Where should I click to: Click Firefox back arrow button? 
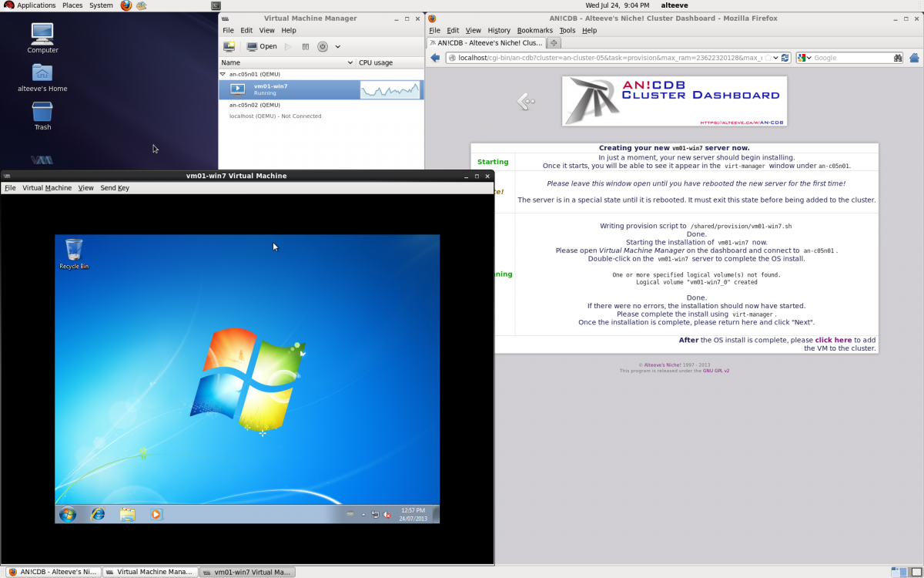point(435,58)
